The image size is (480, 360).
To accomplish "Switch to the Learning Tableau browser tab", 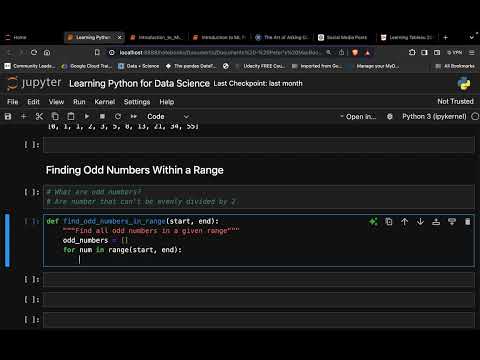I will pyautogui.click(x=407, y=37).
